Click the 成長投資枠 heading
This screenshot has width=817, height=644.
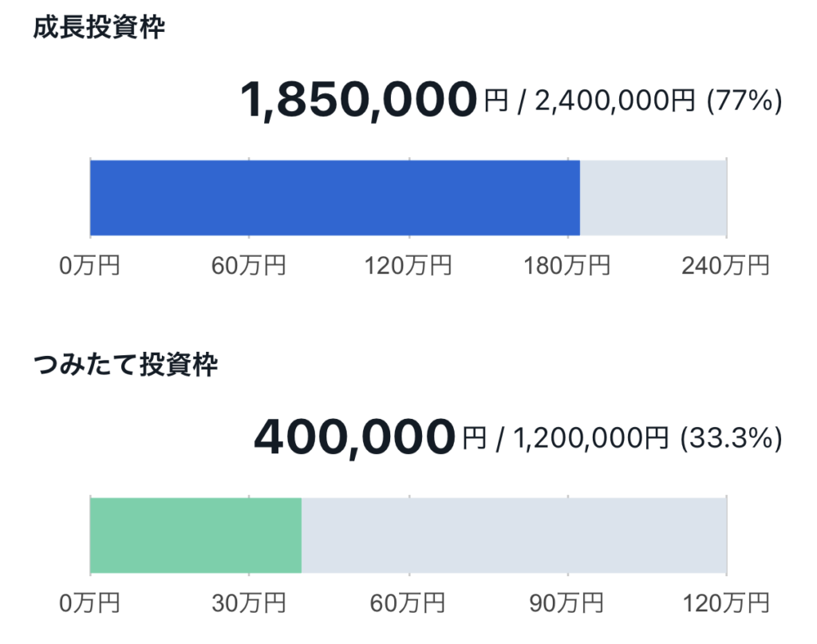coord(99,30)
